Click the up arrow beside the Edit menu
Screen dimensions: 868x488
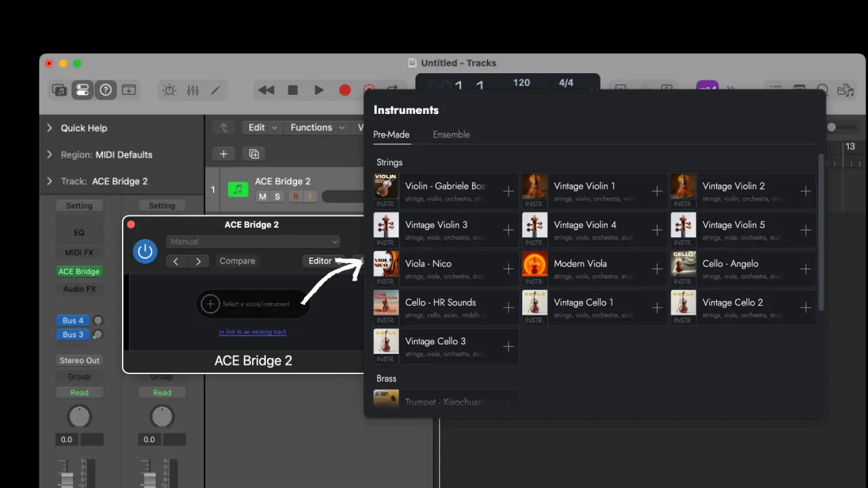[x=223, y=127]
